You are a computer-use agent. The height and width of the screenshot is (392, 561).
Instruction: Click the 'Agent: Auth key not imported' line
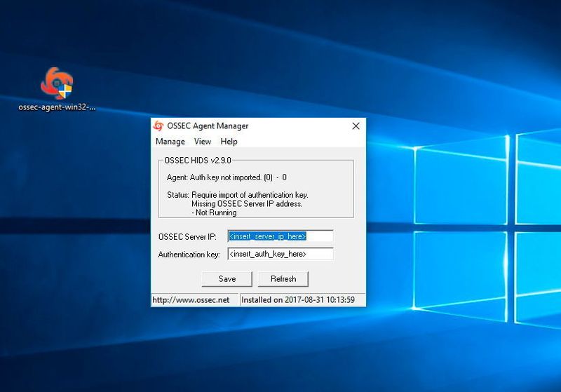coord(227,177)
